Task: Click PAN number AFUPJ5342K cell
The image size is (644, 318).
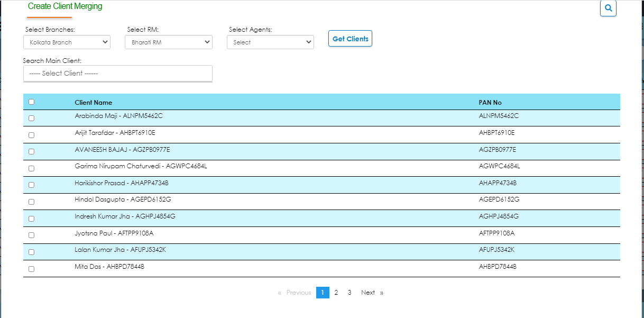Action: point(496,250)
